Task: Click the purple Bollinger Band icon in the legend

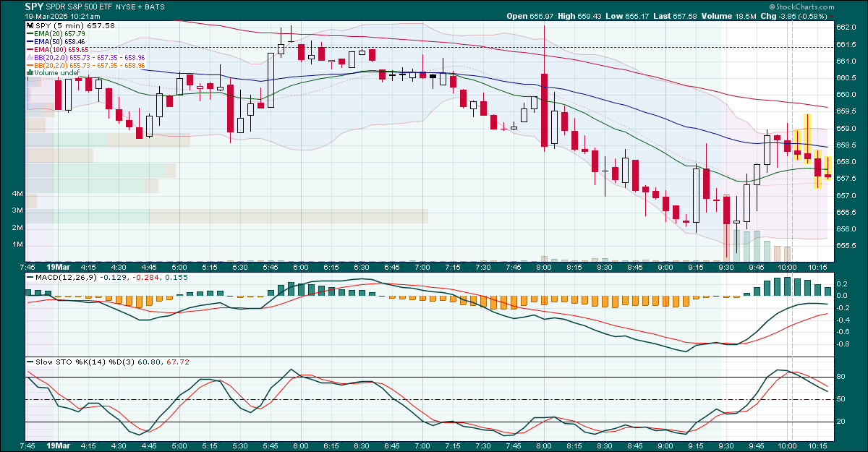Action: click(30, 57)
